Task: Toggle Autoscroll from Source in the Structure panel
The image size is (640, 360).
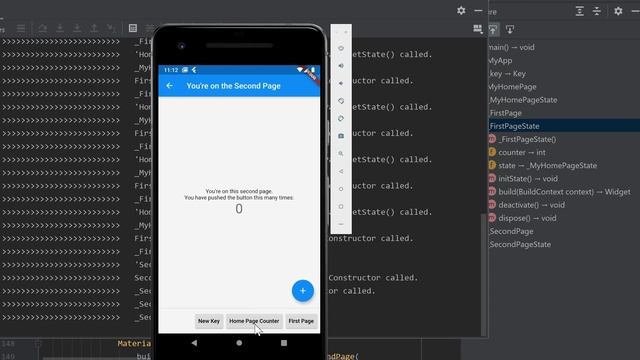Action: pos(510,29)
